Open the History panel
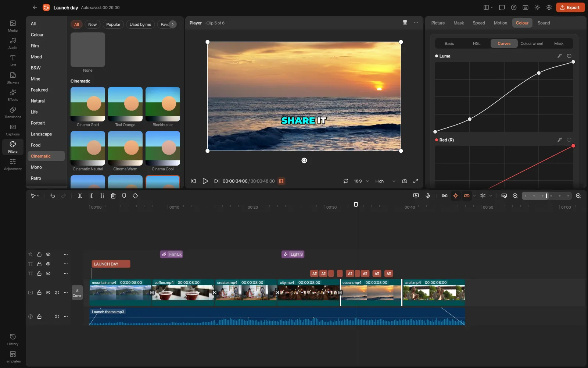Image resolution: width=588 pixels, height=368 pixels. click(13, 340)
